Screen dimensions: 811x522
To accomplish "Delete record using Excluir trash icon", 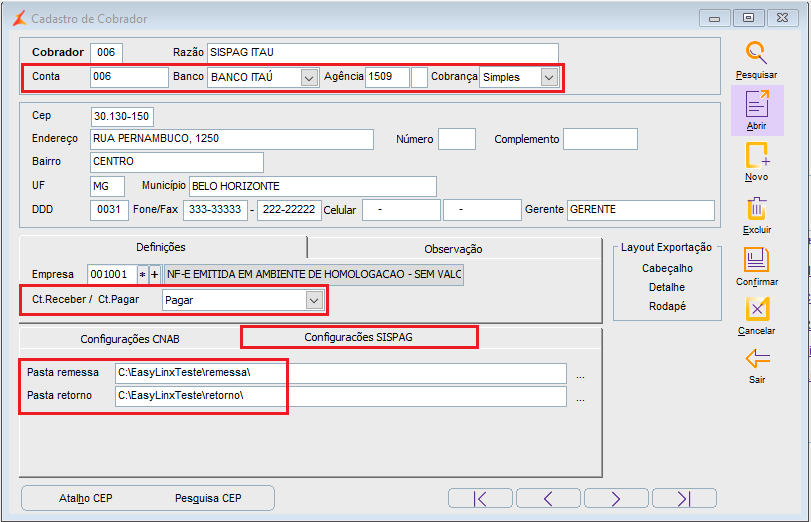I will (x=757, y=209).
